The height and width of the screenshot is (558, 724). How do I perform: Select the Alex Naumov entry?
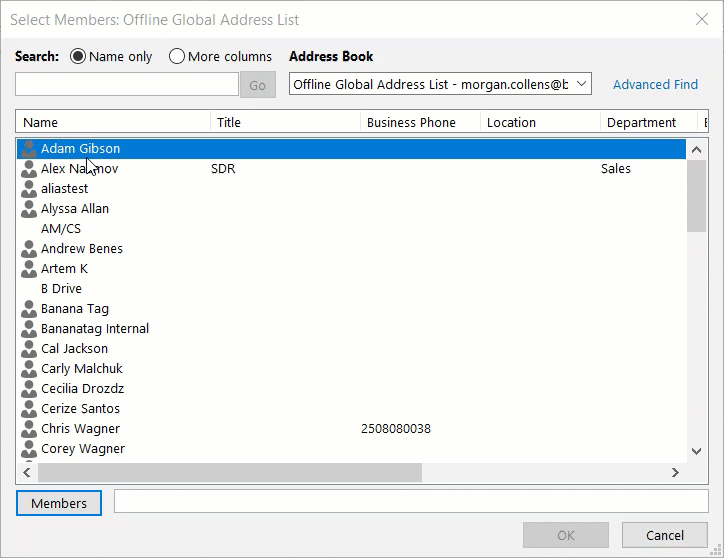pyautogui.click(x=351, y=169)
